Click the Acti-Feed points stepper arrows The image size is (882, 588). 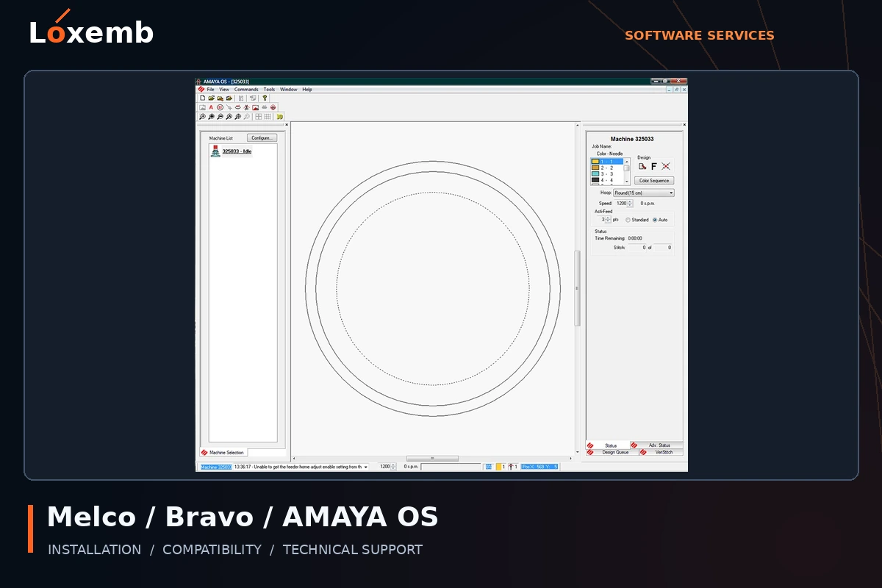[608, 220]
